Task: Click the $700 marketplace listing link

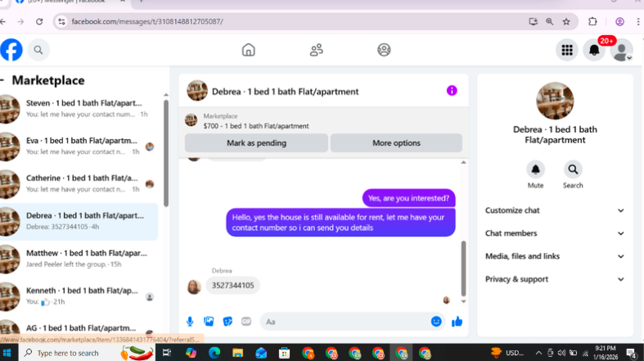Action: [x=256, y=126]
